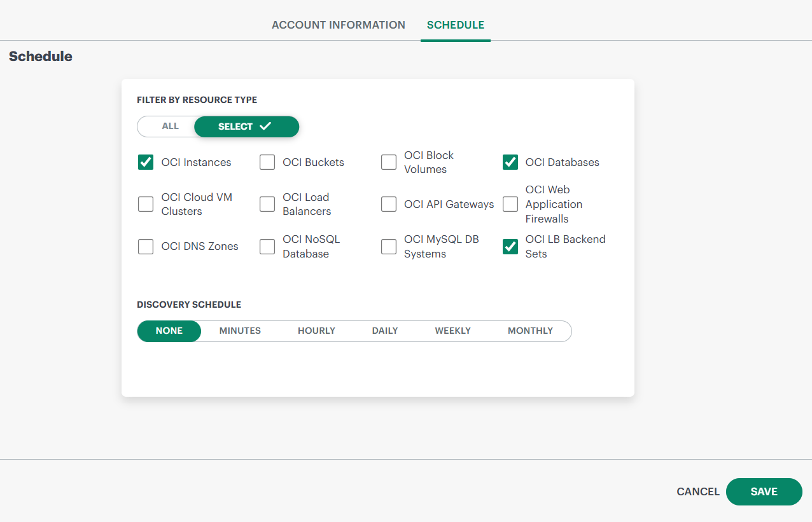812x522 pixels.
Task: Choose the WEEKLY discovery schedule
Action: pos(452,331)
